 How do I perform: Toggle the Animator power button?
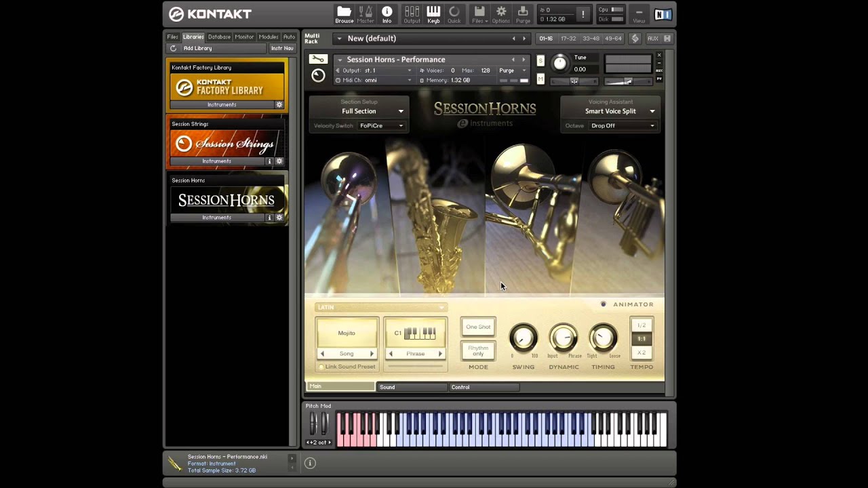click(x=603, y=304)
